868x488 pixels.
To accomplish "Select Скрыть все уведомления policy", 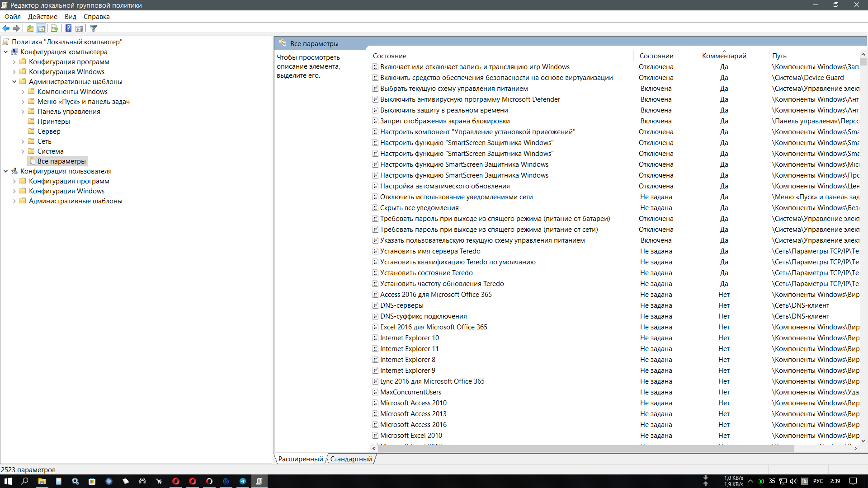I will point(419,208).
